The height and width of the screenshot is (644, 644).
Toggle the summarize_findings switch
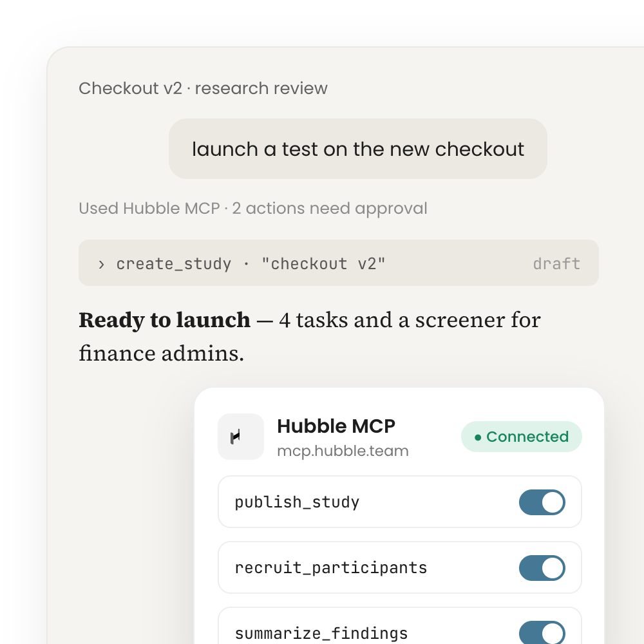pyautogui.click(x=542, y=632)
